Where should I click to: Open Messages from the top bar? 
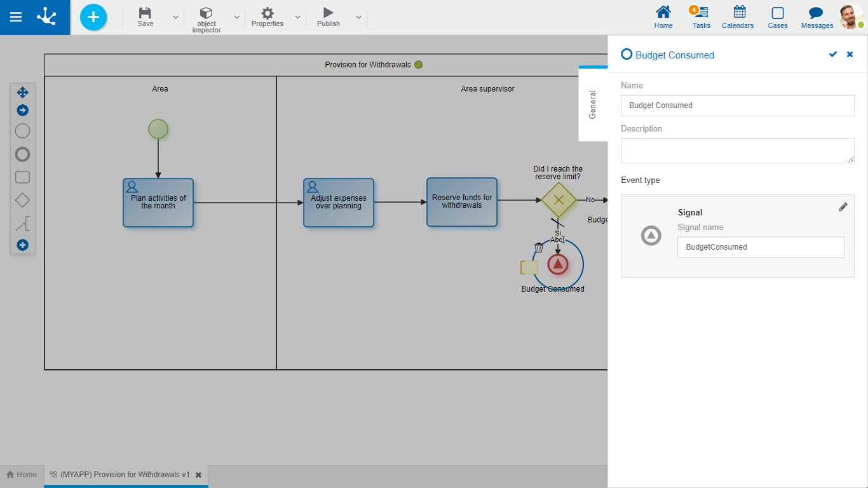point(817,17)
